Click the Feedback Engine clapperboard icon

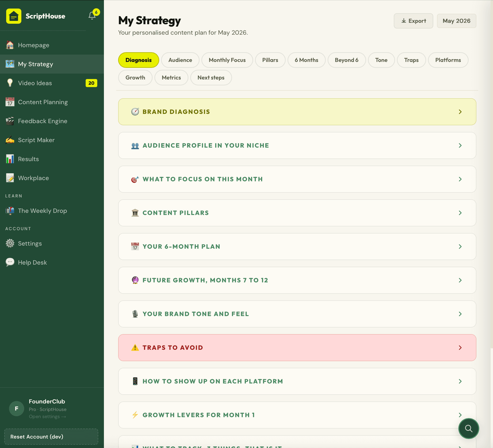[x=10, y=121]
